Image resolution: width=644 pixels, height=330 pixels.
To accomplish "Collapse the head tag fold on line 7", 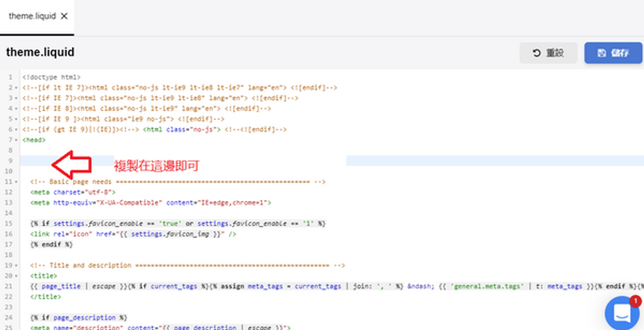I will click(16, 140).
